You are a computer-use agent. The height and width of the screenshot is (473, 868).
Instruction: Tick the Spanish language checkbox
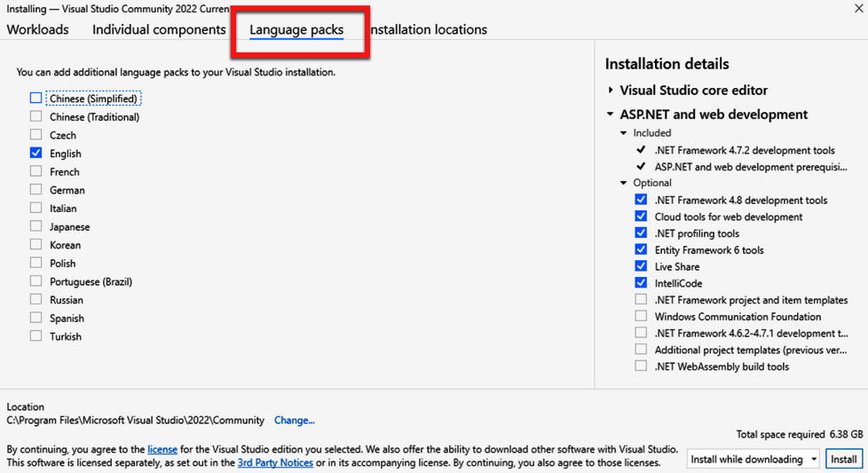click(36, 317)
